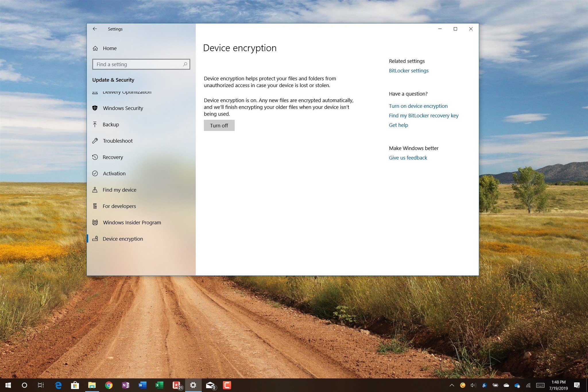This screenshot has height=392, width=588.
Task: Click Get help under Have a question
Action: pyautogui.click(x=399, y=125)
